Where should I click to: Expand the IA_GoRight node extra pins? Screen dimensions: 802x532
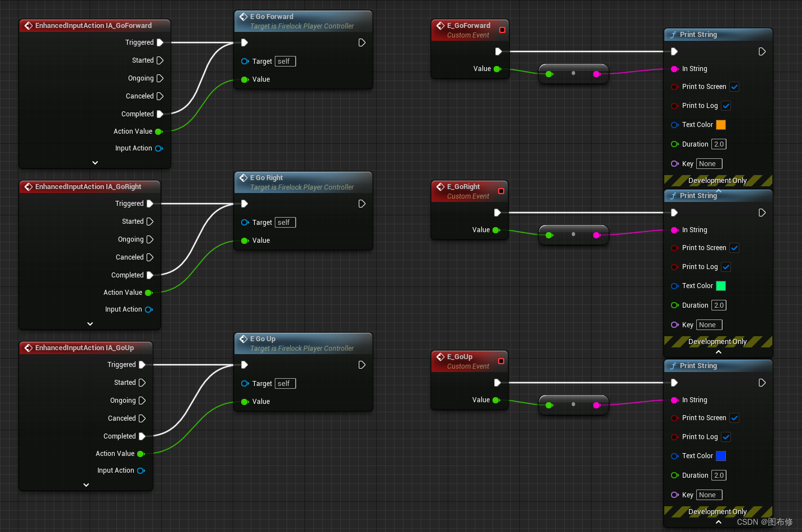90,324
